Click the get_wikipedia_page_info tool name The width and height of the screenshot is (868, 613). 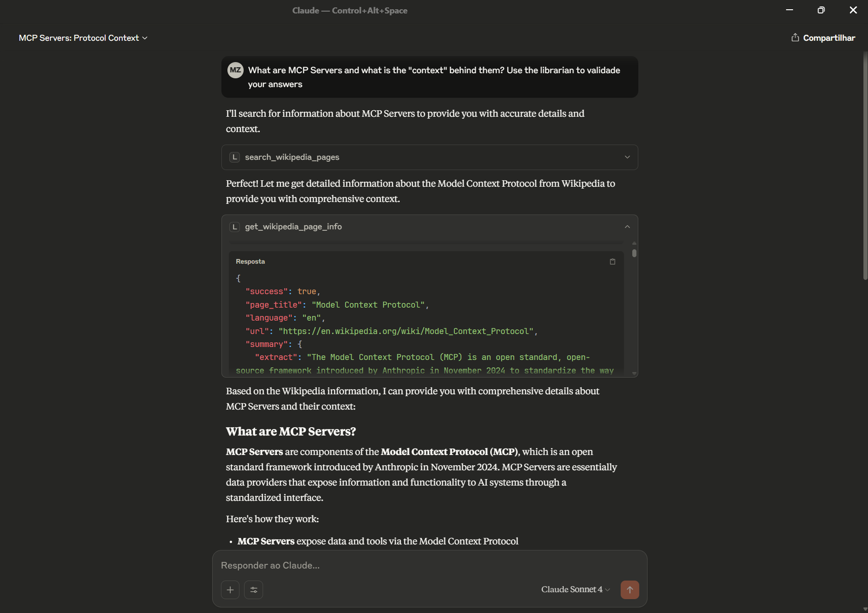point(293,227)
